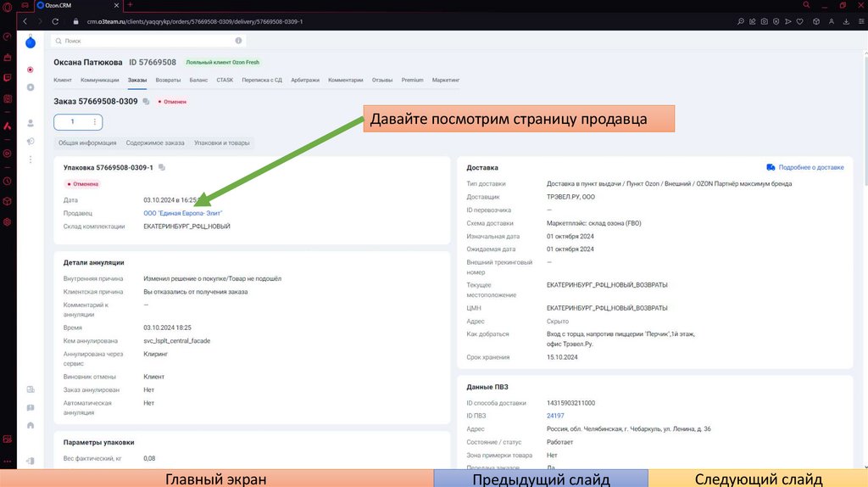
Task: Click the Предыдущий слайд button
Action: [541, 479]
